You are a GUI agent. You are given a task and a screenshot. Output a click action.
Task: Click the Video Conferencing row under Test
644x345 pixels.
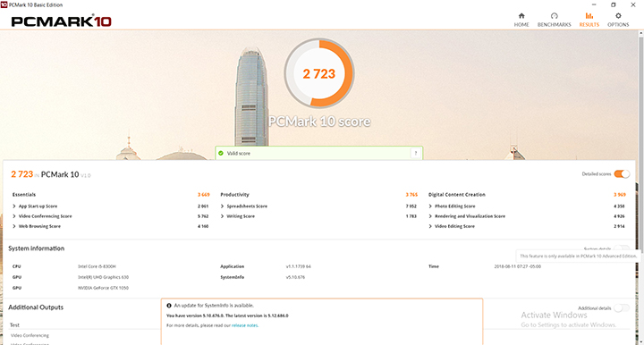30,335
